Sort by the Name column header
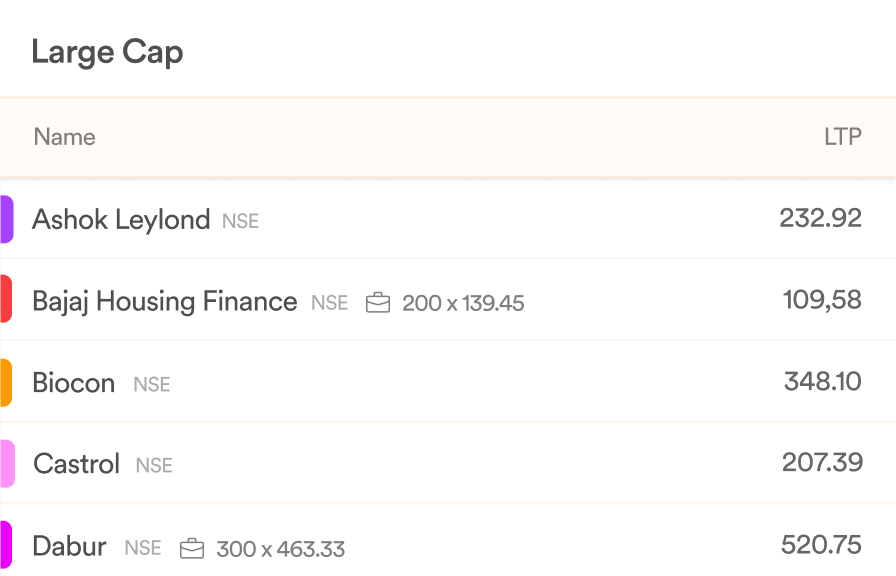896x576 pixels. (x=65, y=137)
